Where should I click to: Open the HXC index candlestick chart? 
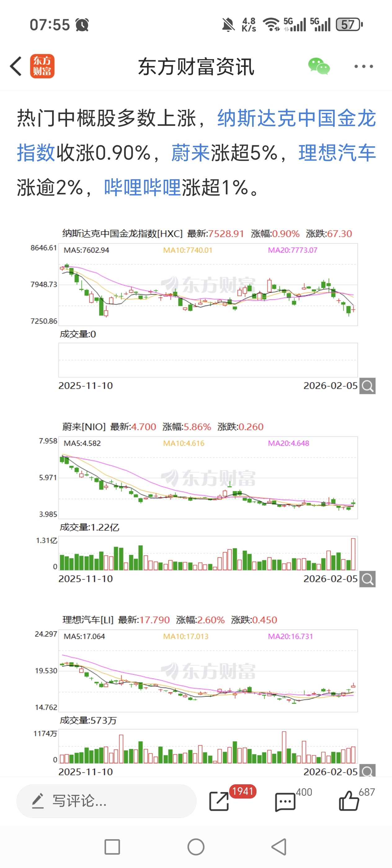(208, 284)
